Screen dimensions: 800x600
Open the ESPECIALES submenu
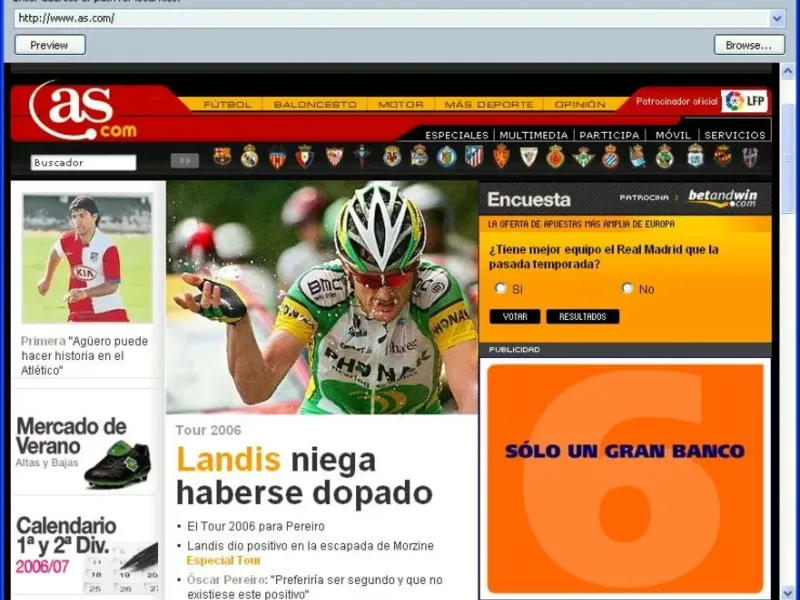[457, 135]
